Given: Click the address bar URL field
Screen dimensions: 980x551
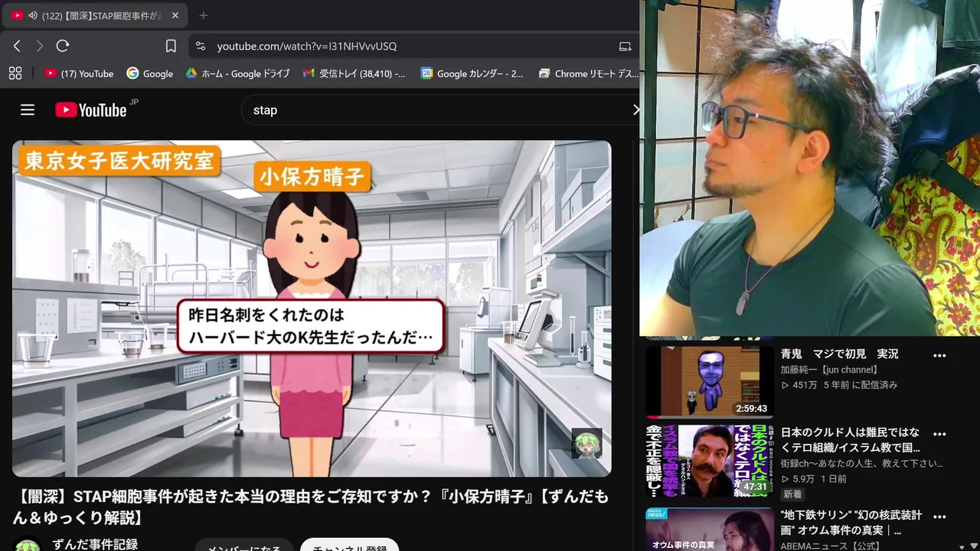Looking at the screenshot, I should [413, 46].
